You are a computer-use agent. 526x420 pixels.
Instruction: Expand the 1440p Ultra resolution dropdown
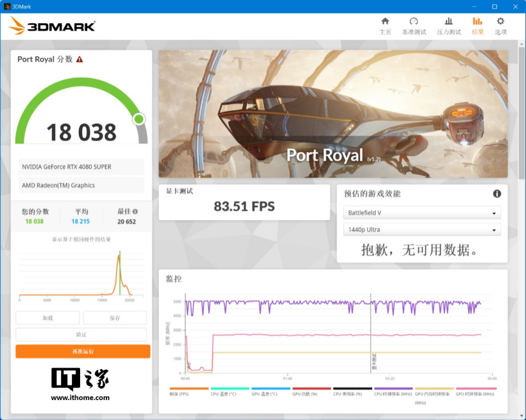[422, 230]
